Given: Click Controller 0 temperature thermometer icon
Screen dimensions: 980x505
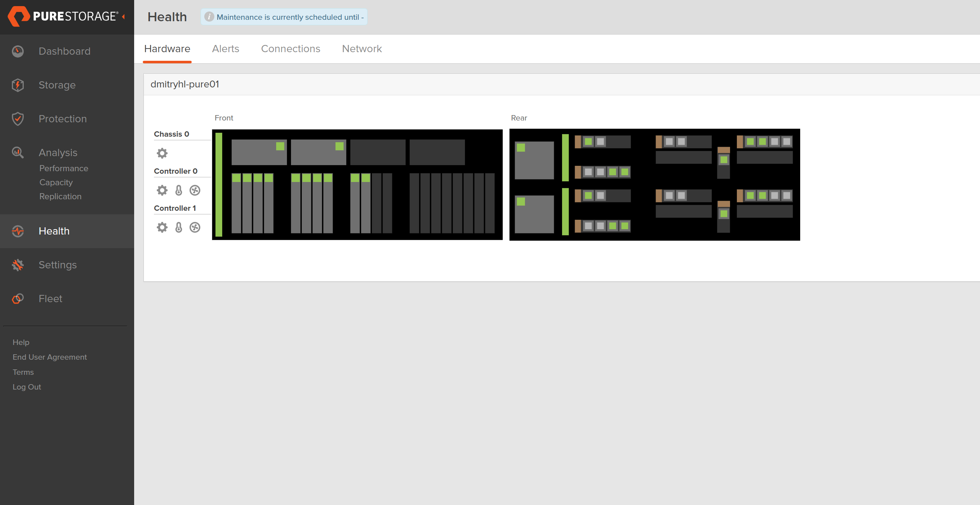Looking at the screenshot, I should coord(178,190).
